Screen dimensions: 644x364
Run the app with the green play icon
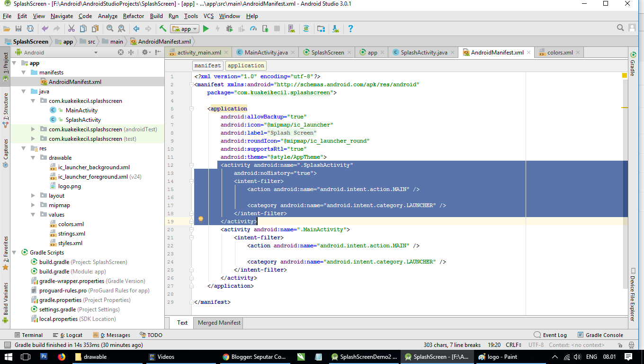tap(206, 28)
